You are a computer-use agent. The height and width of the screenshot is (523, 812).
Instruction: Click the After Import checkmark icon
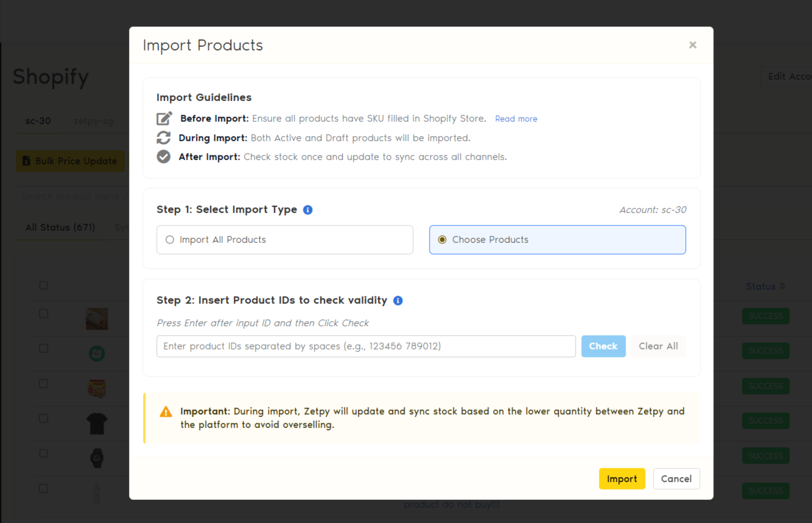[164, 156]
